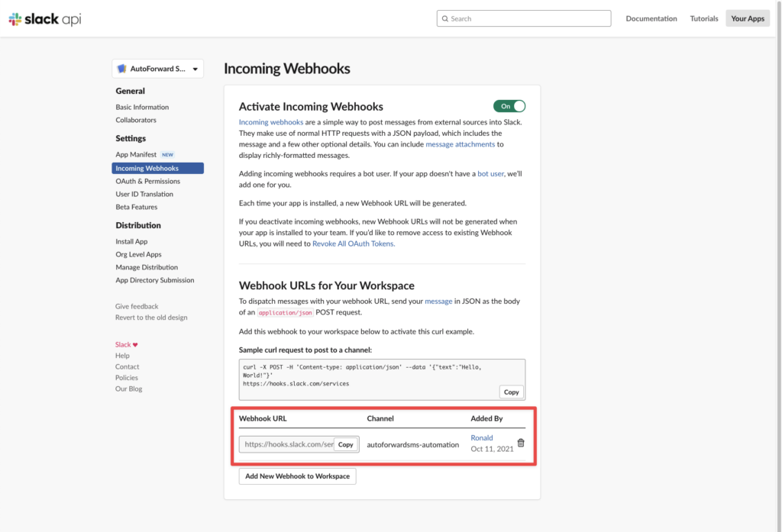
Task: Click Add New Webhook to Workspace
Action: [297, 476]
